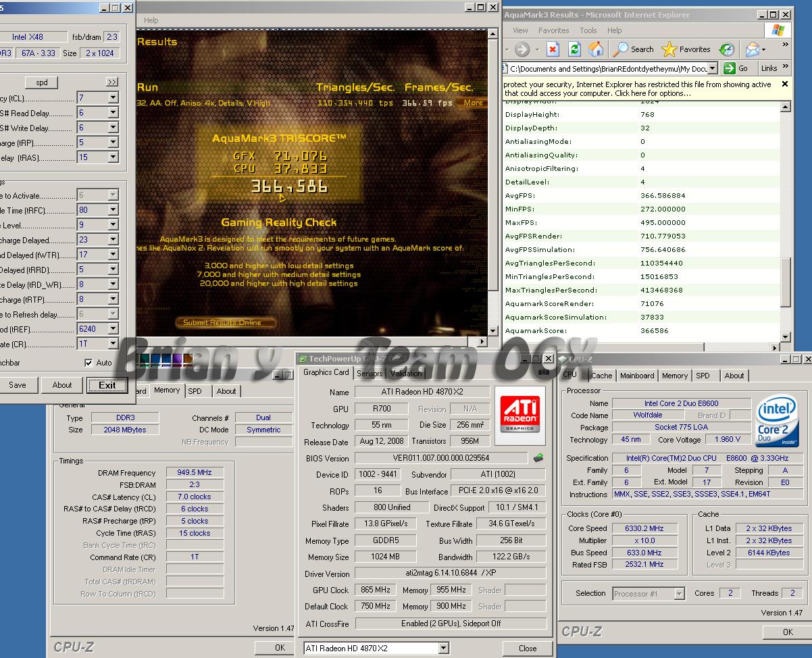Screen dimensions: 812x658
Task: Click the >> button next to spd
Action: coord(112,82)
